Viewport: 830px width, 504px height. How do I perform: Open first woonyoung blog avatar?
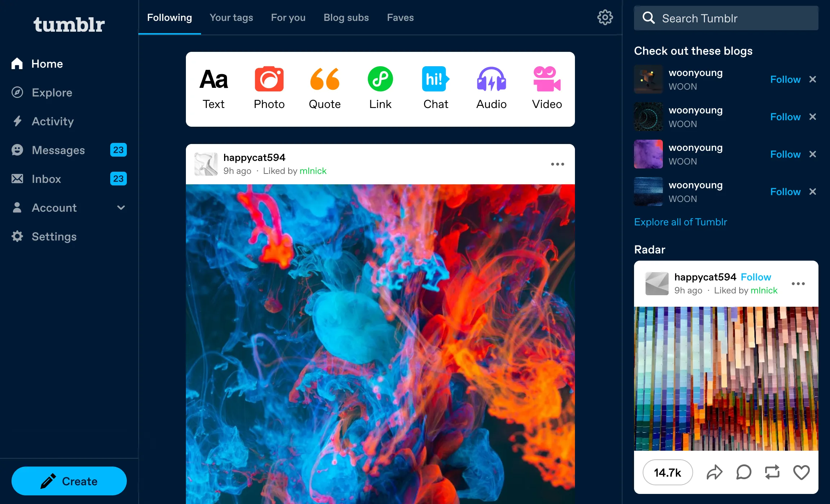click(648, 79)
